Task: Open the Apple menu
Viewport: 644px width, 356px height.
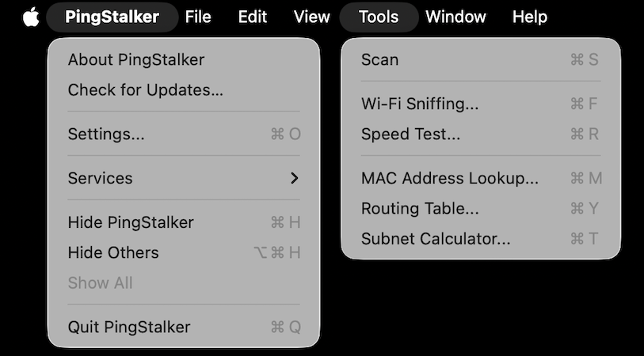Action: (x=31, y=17)
